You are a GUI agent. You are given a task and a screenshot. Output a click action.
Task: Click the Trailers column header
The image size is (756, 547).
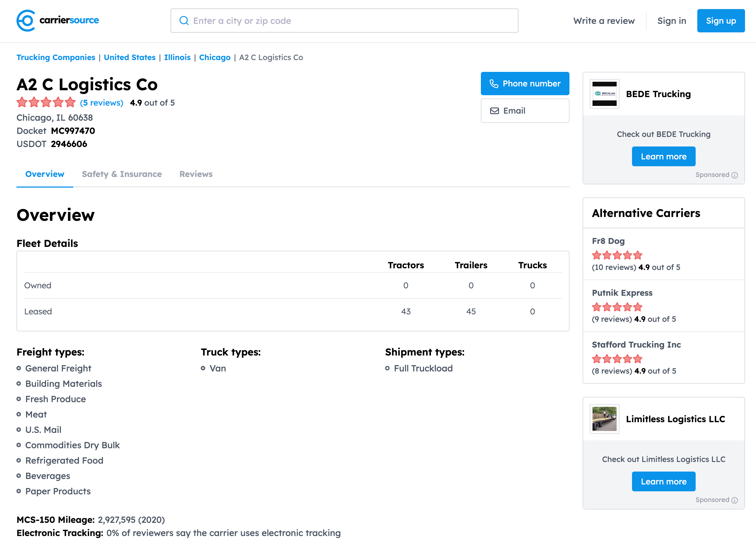(x=471, y=265)
